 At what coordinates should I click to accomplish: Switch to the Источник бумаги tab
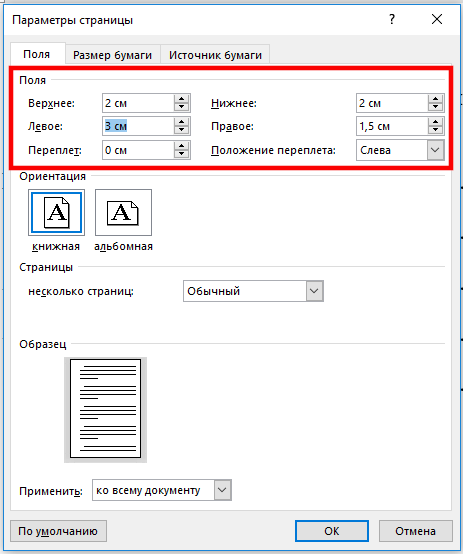tap(215, 55)
